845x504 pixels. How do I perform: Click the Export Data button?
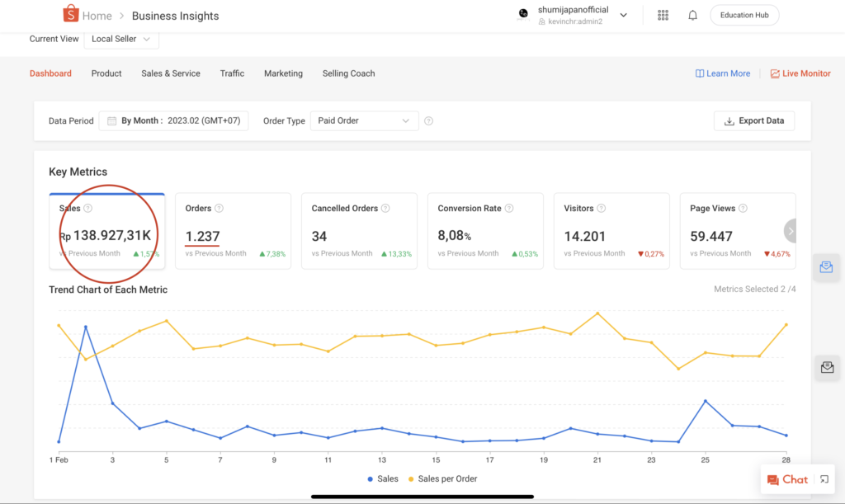753,120
